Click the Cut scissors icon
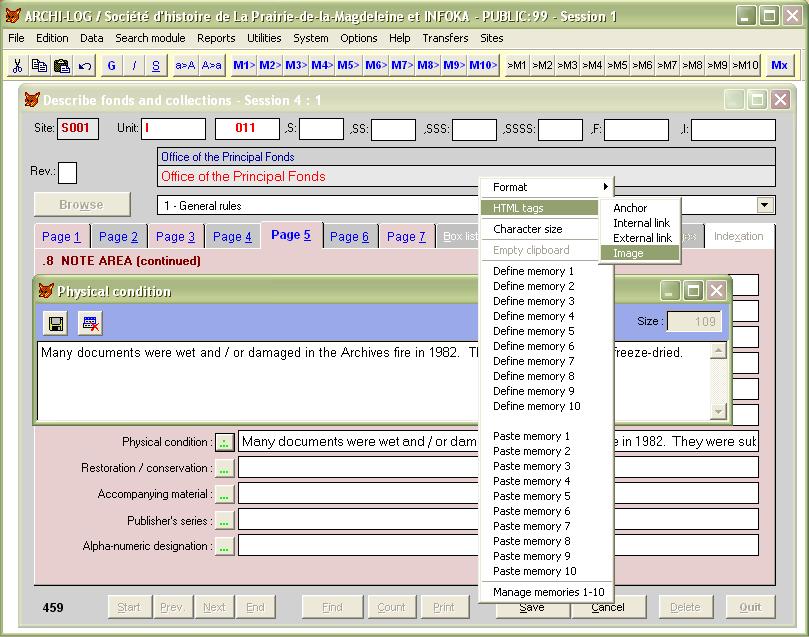The image size is (809, 637). coord(17,66)
